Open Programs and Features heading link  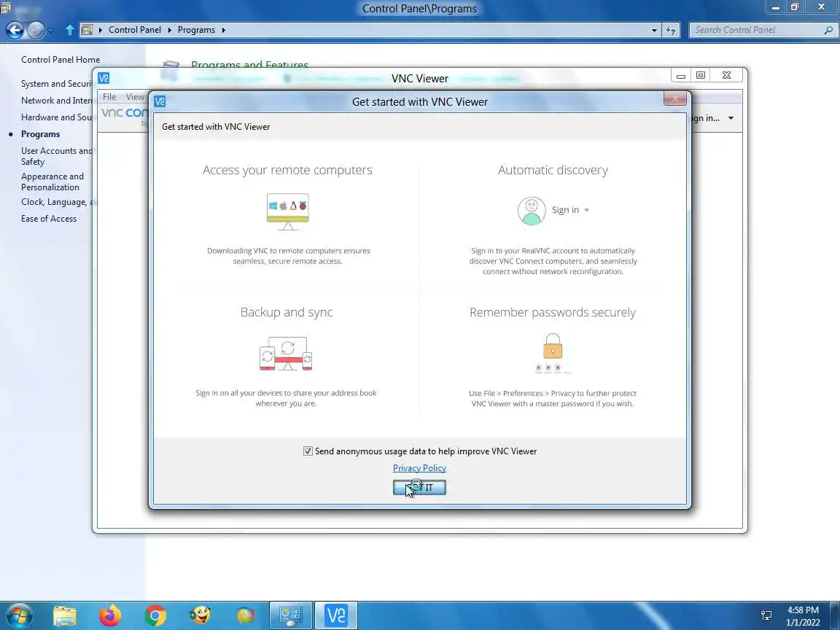pos(249,65)
